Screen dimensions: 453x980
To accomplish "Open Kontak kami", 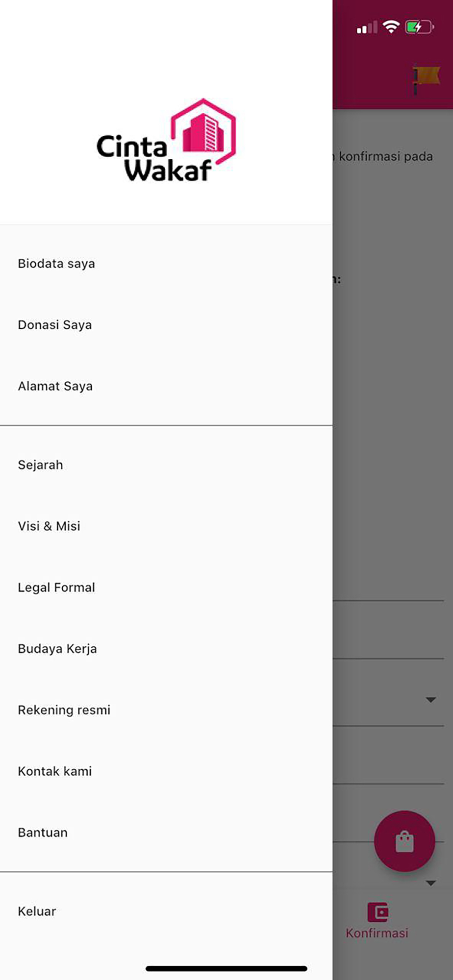I will (x=166, y=771).
